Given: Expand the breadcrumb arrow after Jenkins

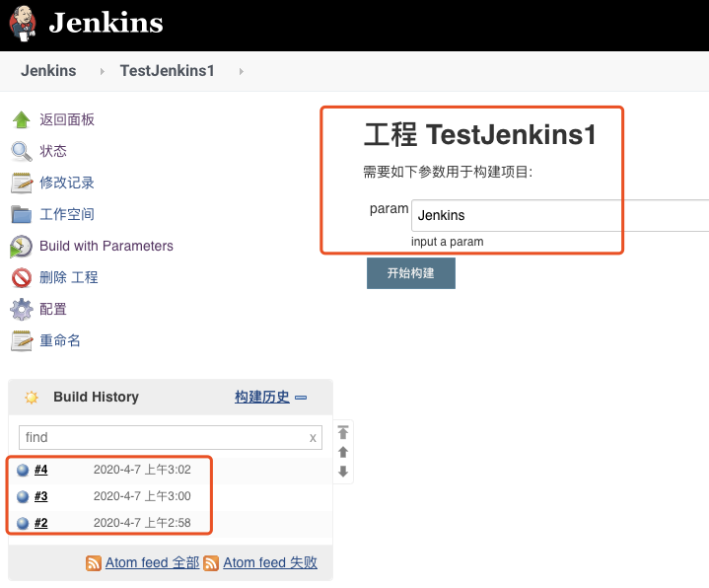Looking at the screenshot, I should point(103,71).
